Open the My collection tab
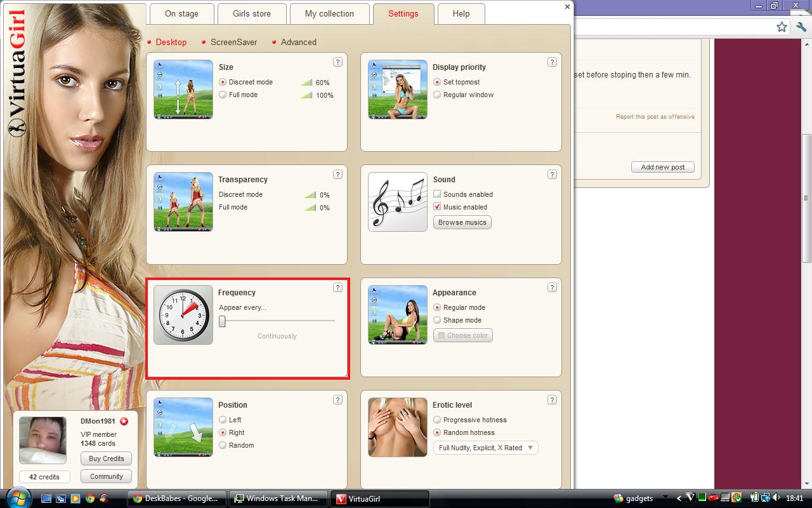This screenshot has height=508, width=812. click(x=329, y=13)
